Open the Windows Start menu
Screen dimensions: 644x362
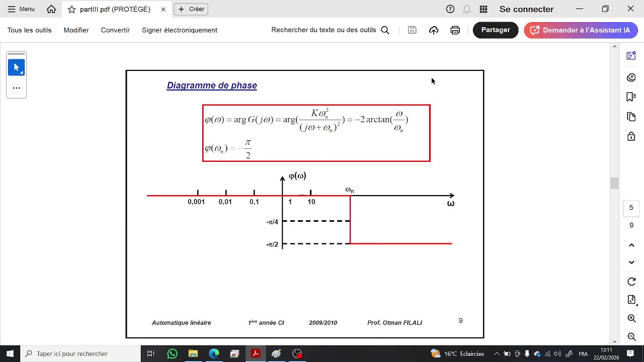coord(10,353)
